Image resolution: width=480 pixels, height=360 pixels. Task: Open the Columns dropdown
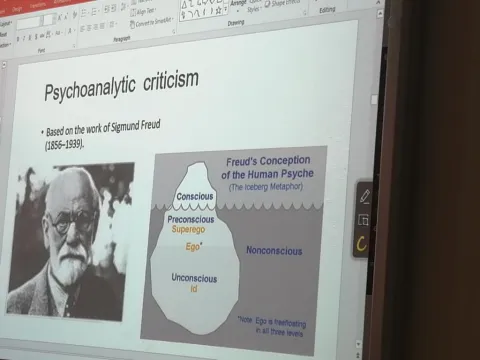click(113, 24)
